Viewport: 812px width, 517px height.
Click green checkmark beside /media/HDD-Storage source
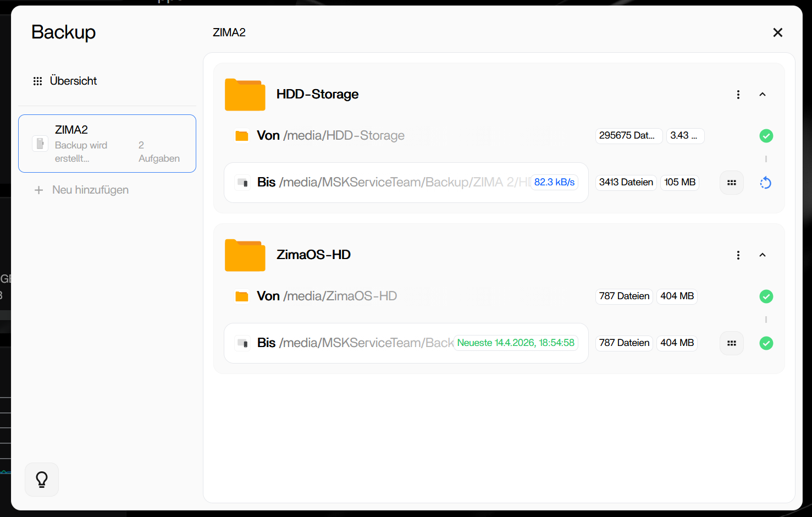click(x=766, y=136)
